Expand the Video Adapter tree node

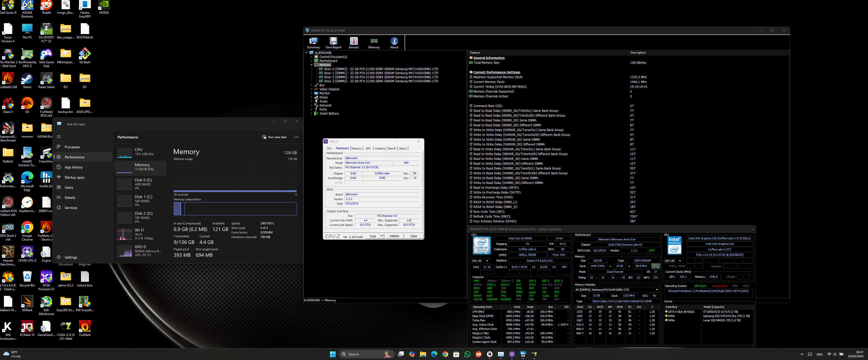click(x=311, y=89)
